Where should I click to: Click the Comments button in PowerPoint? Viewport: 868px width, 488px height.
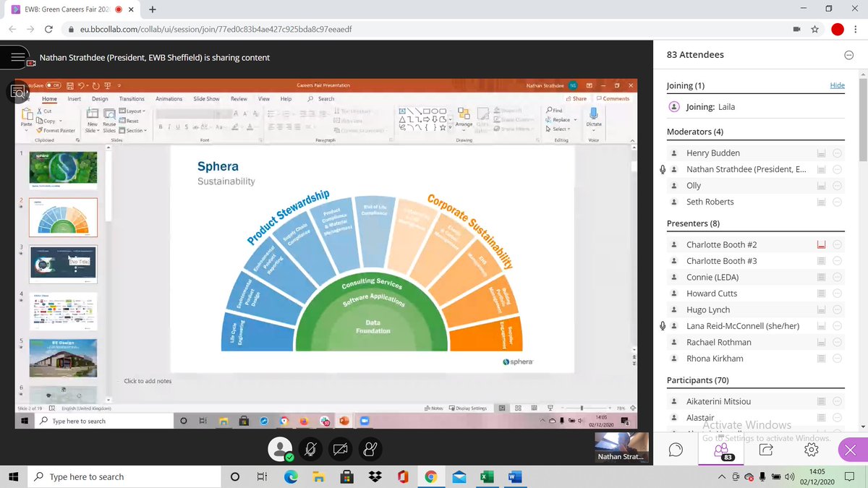(613, 99)
